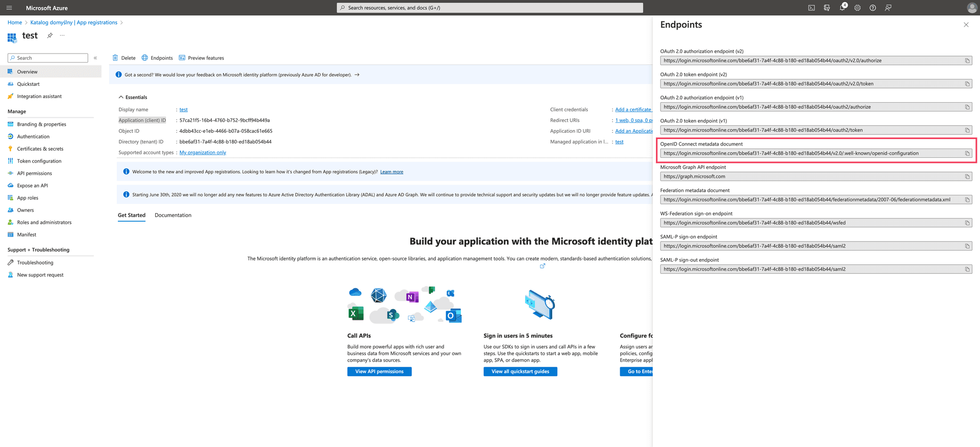The width and height of the screenshot is (980, 447).
Task: Click the View all quickstart guides button
Action: (520, 371)
